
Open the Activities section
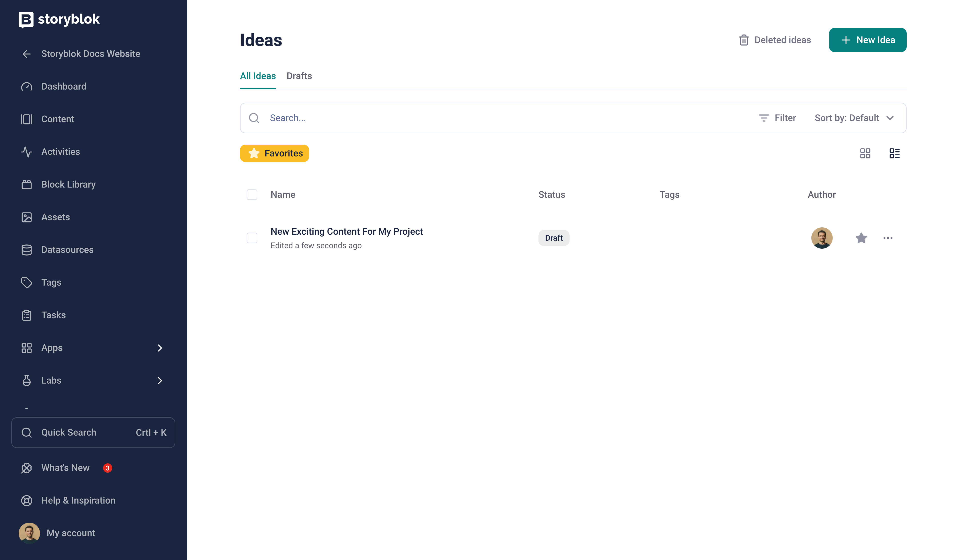pos(60,152)
